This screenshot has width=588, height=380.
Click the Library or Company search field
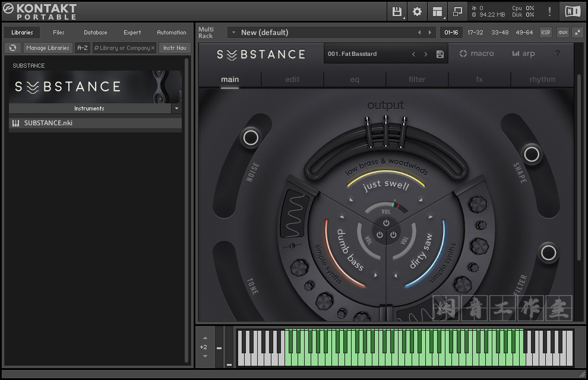[x=124, y=47]
